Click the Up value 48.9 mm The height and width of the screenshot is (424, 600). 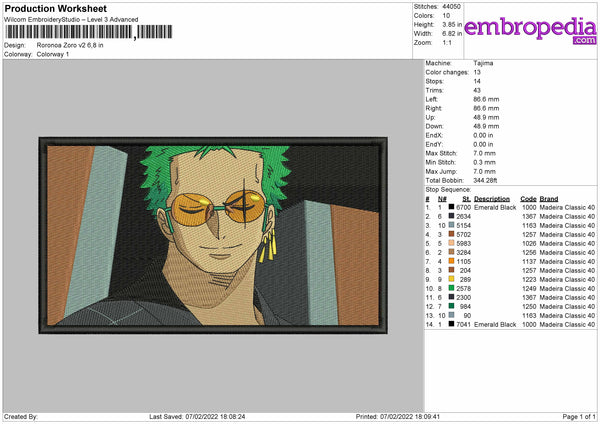pyautogui.click(x=486, y=117)
